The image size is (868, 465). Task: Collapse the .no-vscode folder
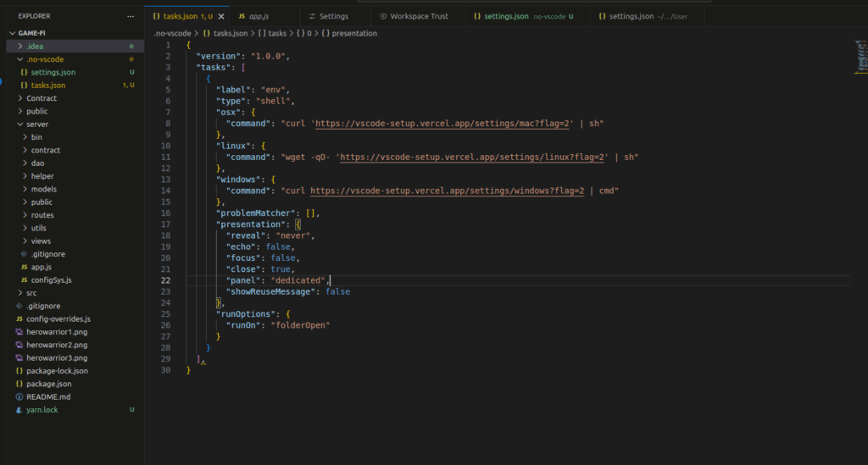(44, 59)
